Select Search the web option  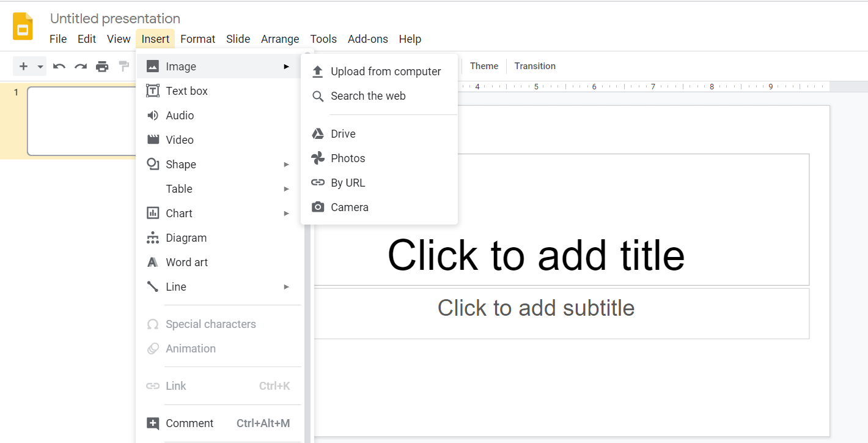pyautogui.click(x=379, y=96)
